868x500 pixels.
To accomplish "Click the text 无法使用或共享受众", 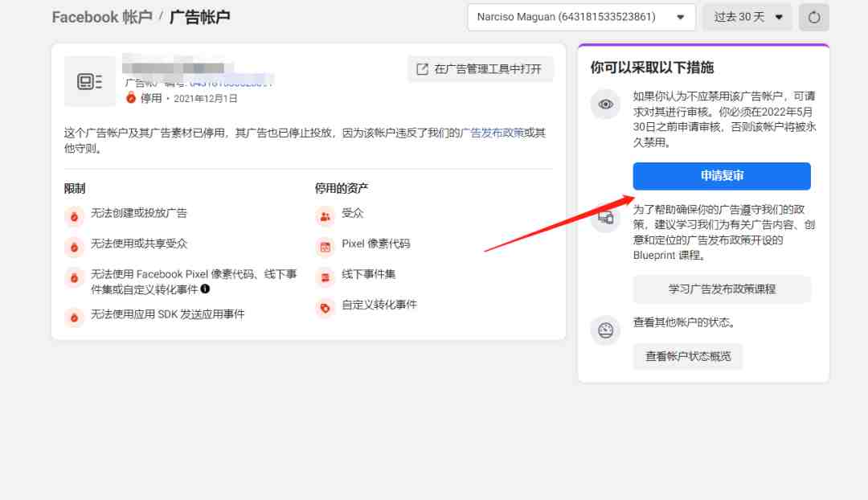I will pyautogui.click(x=139, y=244).
